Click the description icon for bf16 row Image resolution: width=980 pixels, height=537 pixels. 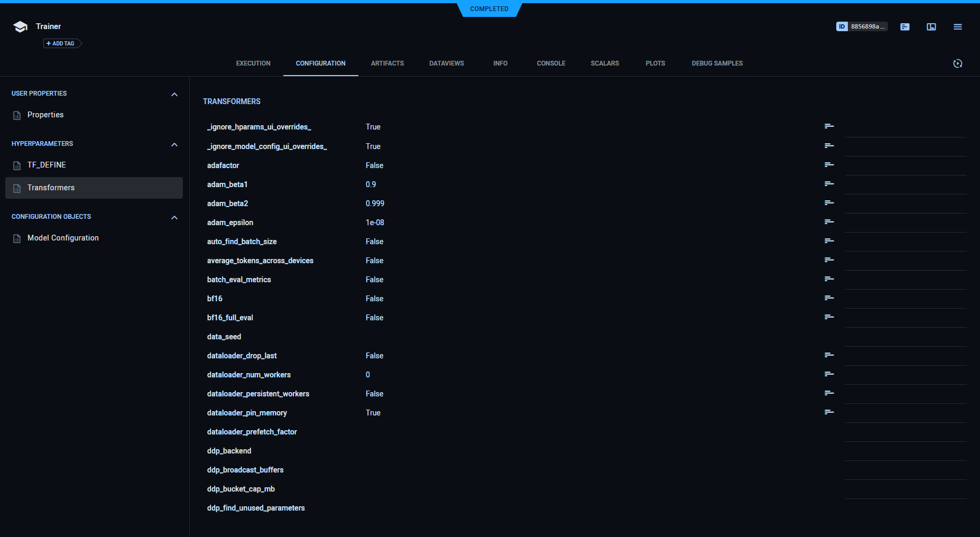(829, 298)
